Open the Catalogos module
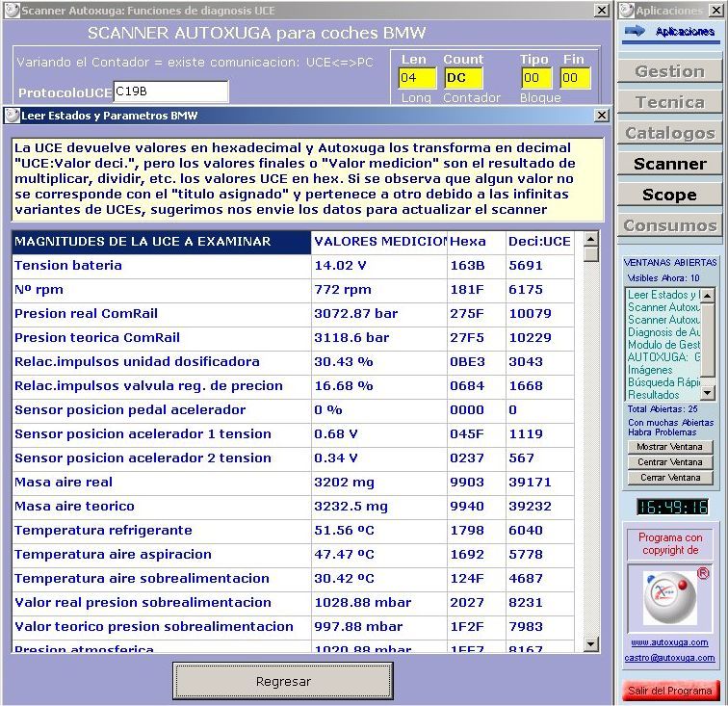 [669, 133]
